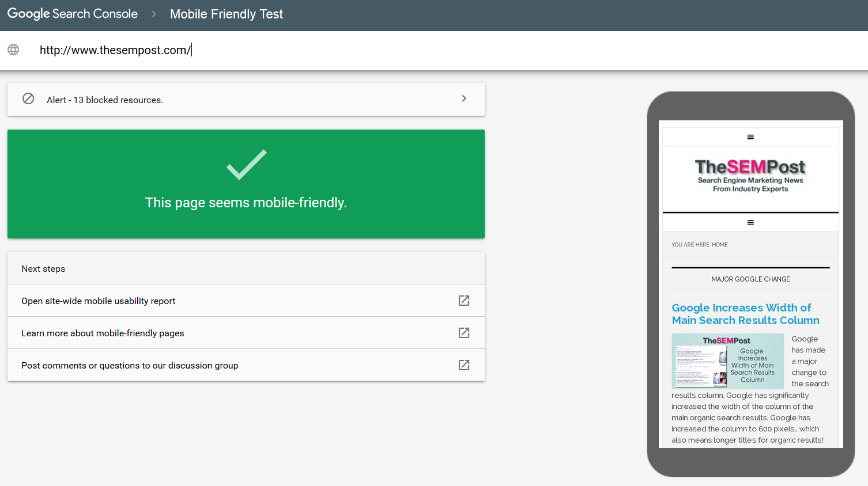
Task: Learn more about mobile-friendly pages
Action: pyautogui.click(x=103, y=333)
